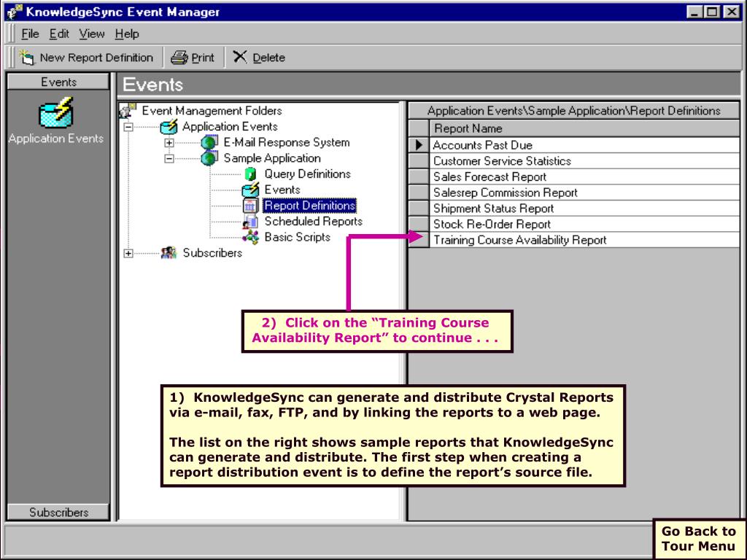Select the Stock Re-Order Report row
This screenshot has height=560, width=747.
(584, 224)
